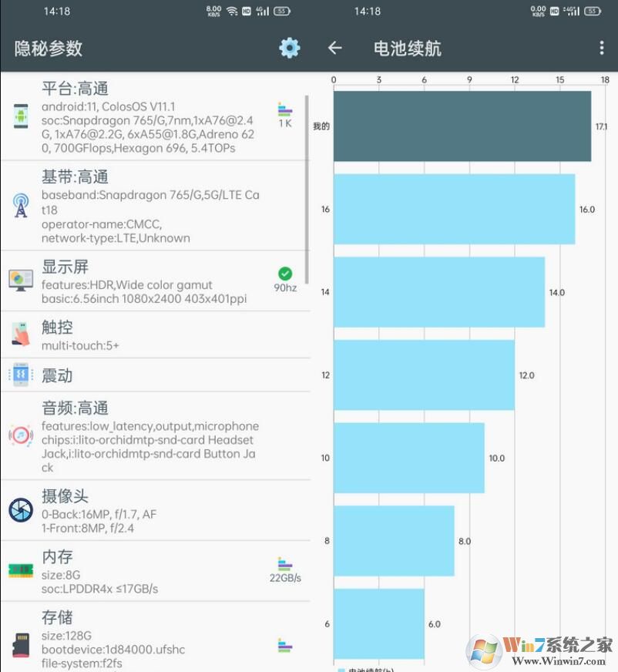Image resolution: width=618 pixels, height=672 pixels.
Task: Tap 我的 axis label on chart
Action: coord(321,126)
